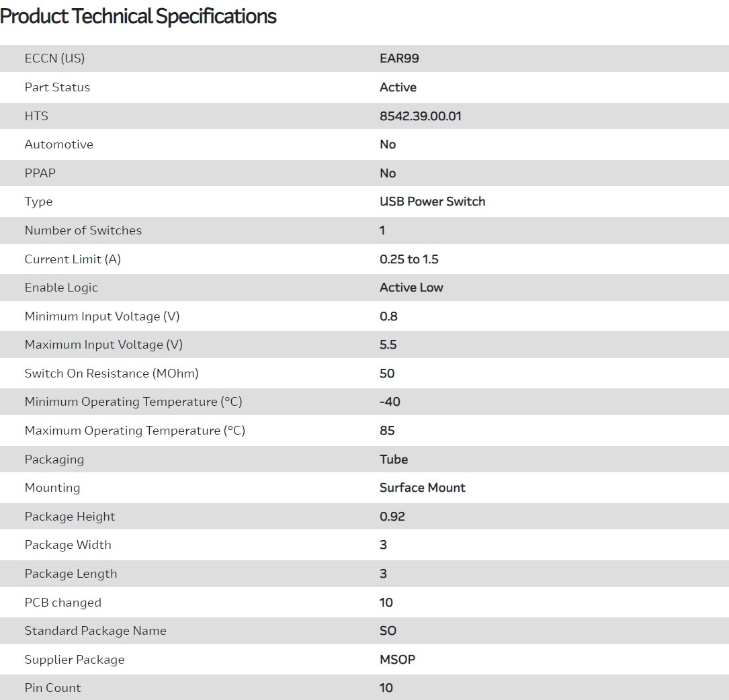Click the Tube packaging value

[394, 460]
